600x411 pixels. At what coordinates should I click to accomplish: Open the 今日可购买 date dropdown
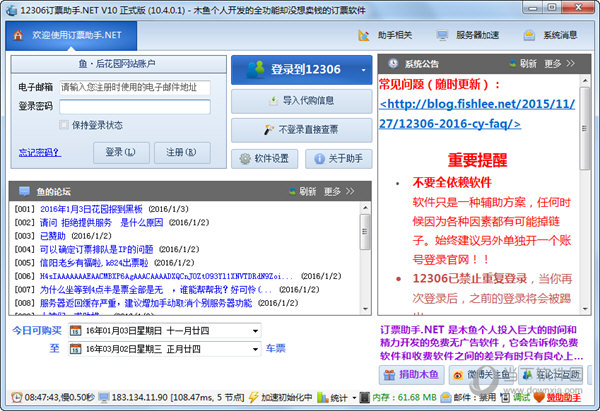pyautogui.click(x=255, y=331)
